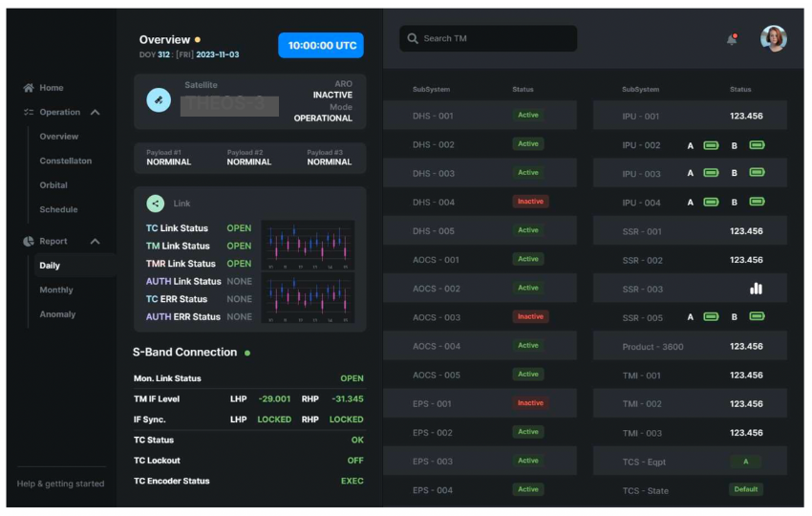Open the Orbital page in the sidebar
This screenshot has width=812, height=516.
(53, 185)
